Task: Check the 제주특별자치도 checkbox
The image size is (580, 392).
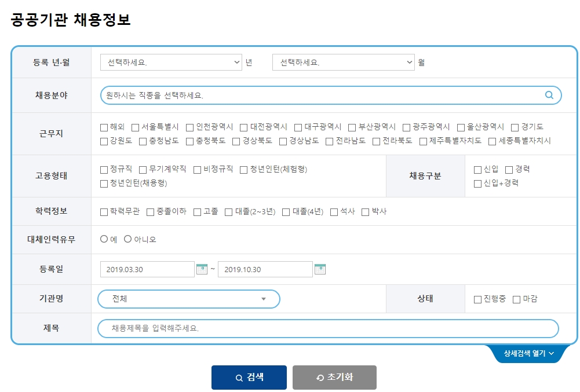Action: pos(423,142)
